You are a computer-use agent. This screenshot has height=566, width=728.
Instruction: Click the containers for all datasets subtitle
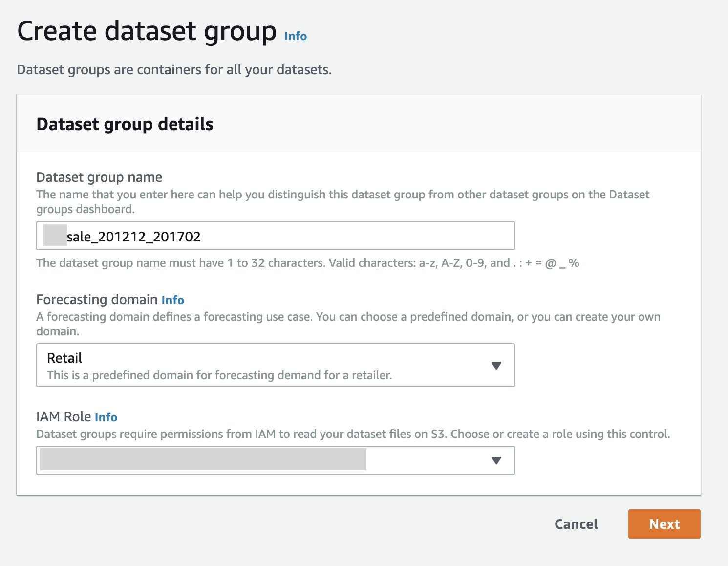[174, 70]
